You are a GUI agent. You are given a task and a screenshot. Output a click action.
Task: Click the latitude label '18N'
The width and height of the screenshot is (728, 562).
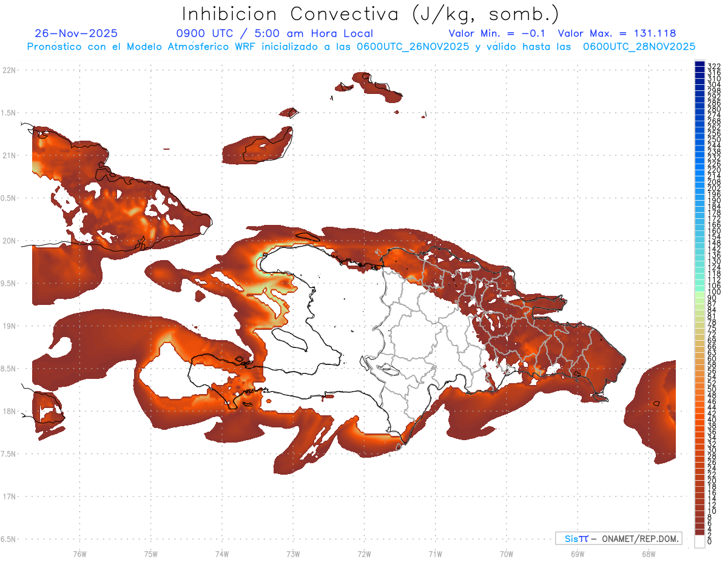[x=9, y=411]
